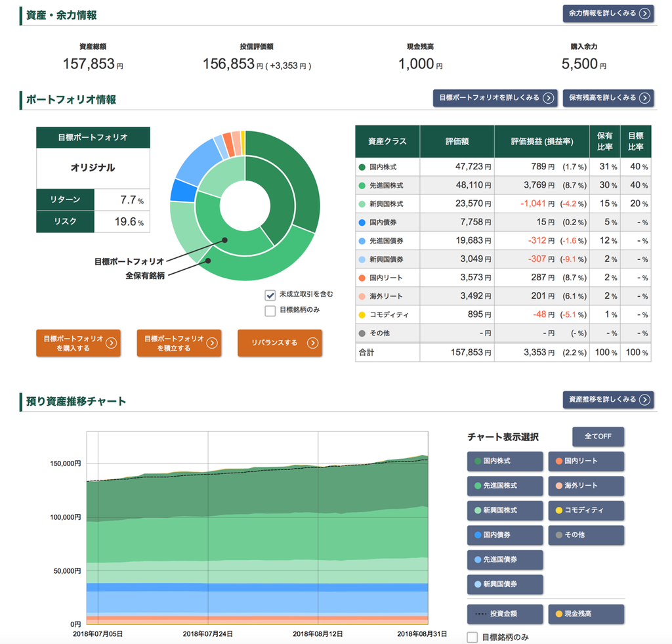Click arrow icon on 目標ポートフォリオを詳しくみる button
This screenshot has width=672, height=644.
pyautogui.click(x=548, y=98)
